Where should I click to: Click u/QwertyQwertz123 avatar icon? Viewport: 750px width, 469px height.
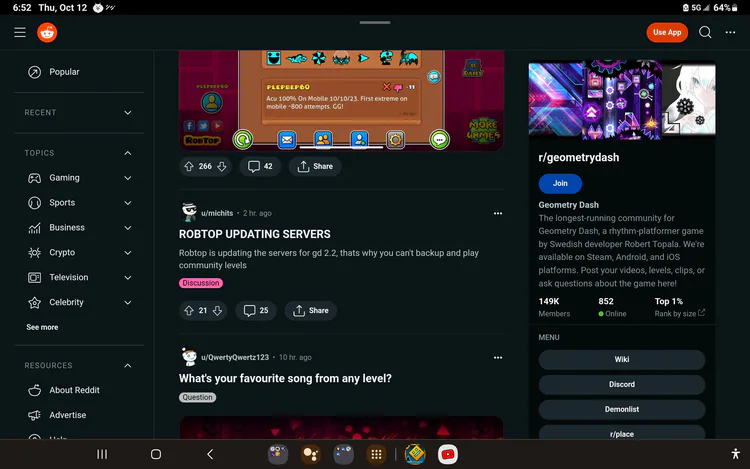(189, 357)
